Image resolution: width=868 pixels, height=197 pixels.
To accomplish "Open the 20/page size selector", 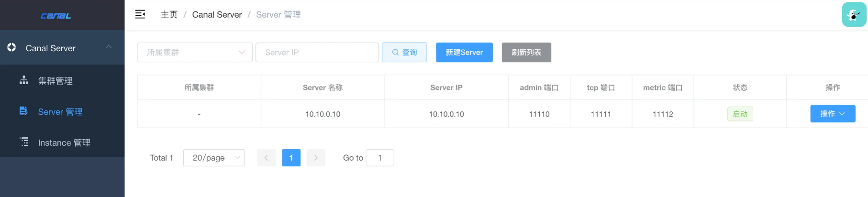I will [x=214, y=158].
